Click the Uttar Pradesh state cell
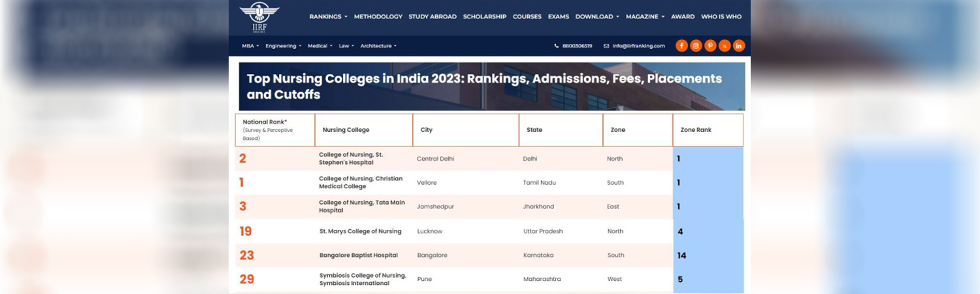Image resolution: width=980 pixels, height=294 pixels. pyautogui.click(x=543, y=231)
